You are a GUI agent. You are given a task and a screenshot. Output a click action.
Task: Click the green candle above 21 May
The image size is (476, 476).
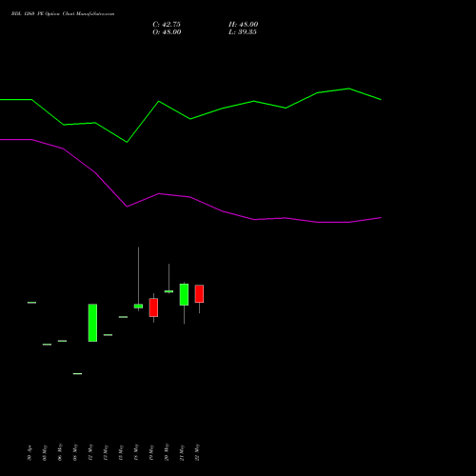(x=184, y=294)
